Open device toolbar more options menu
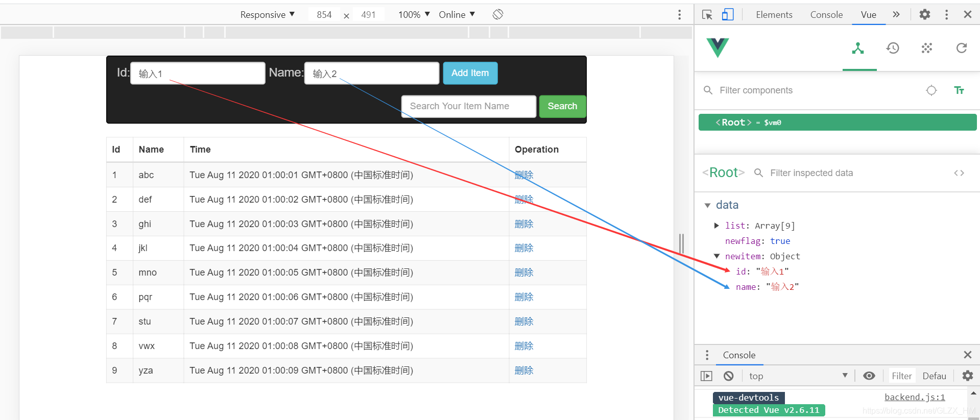 [679, 15]
